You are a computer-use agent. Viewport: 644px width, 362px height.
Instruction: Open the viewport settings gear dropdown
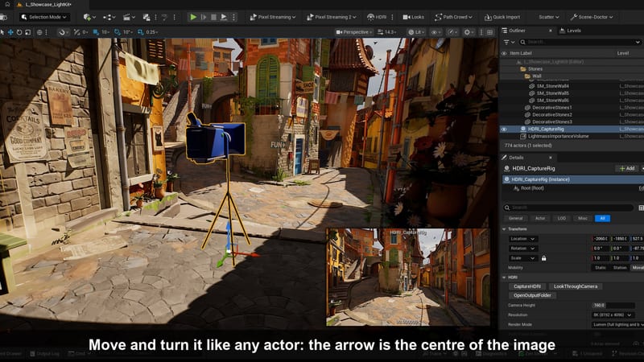469,32
